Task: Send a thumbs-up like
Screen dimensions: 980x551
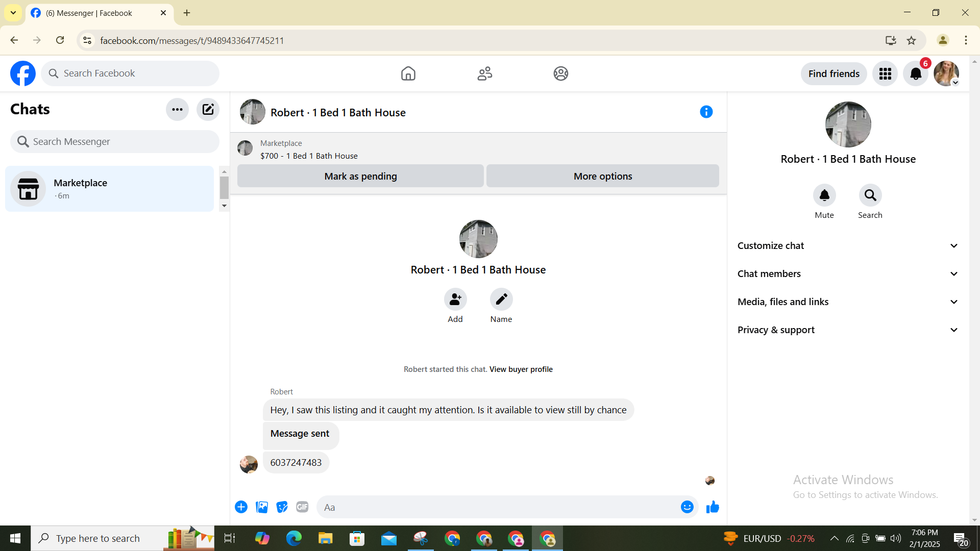Action: [x=713, y=507]
